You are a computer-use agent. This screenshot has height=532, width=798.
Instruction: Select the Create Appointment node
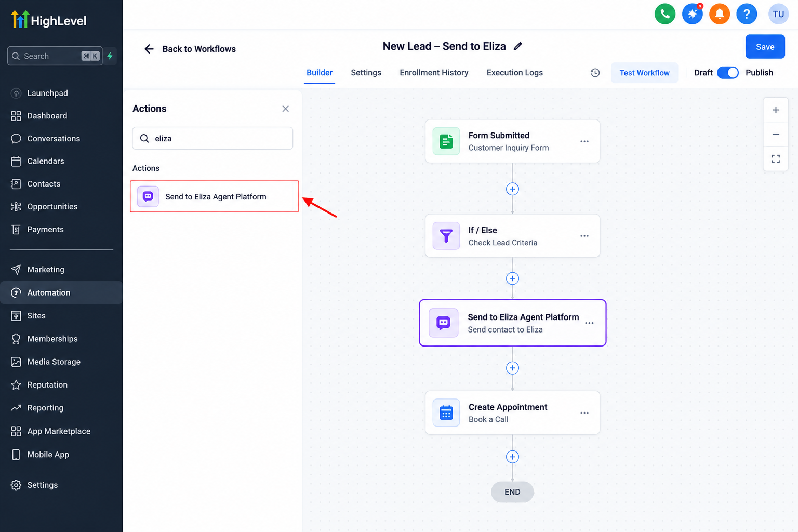pos(512,413)
